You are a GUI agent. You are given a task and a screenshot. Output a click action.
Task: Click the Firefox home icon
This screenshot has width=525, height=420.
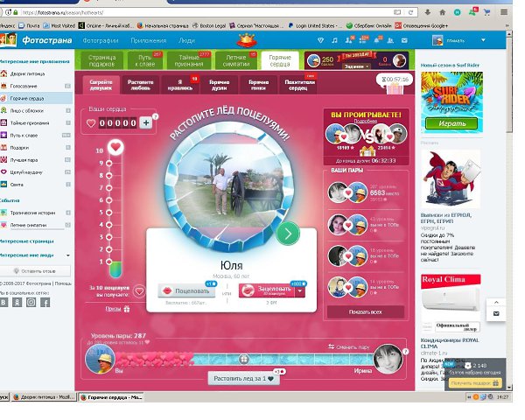(x=442, y=12)
